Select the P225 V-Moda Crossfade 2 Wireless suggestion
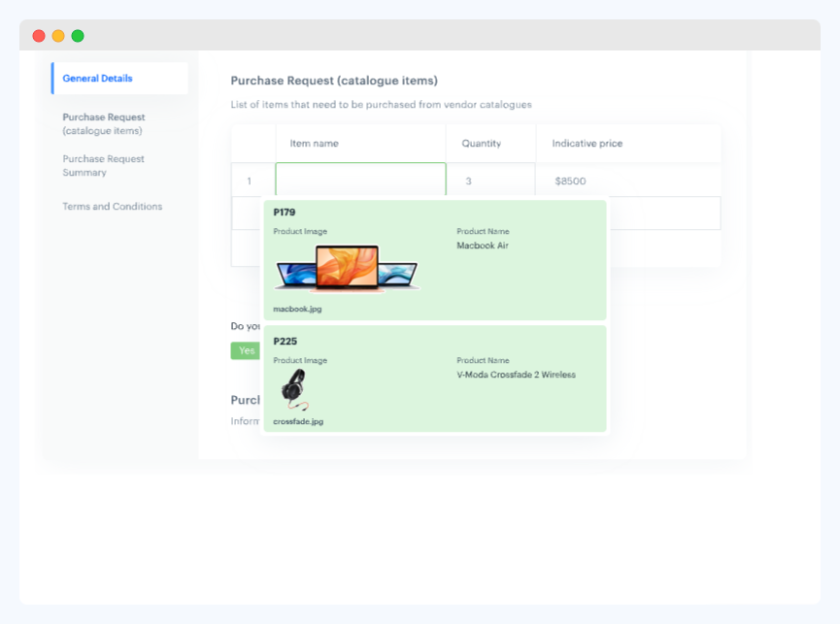 [x=434, y=378]
